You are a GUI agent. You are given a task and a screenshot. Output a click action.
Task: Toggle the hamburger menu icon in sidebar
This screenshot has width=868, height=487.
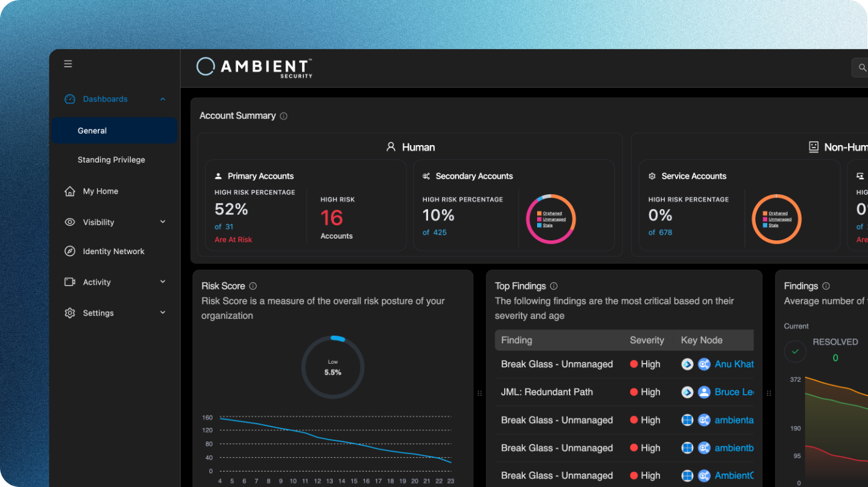(68, 64)
